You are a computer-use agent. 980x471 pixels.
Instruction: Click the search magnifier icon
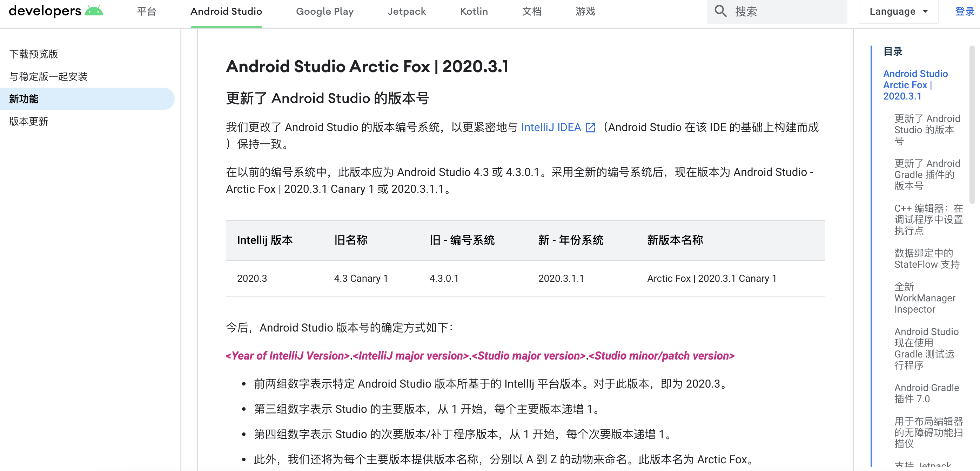click(720, 12)
